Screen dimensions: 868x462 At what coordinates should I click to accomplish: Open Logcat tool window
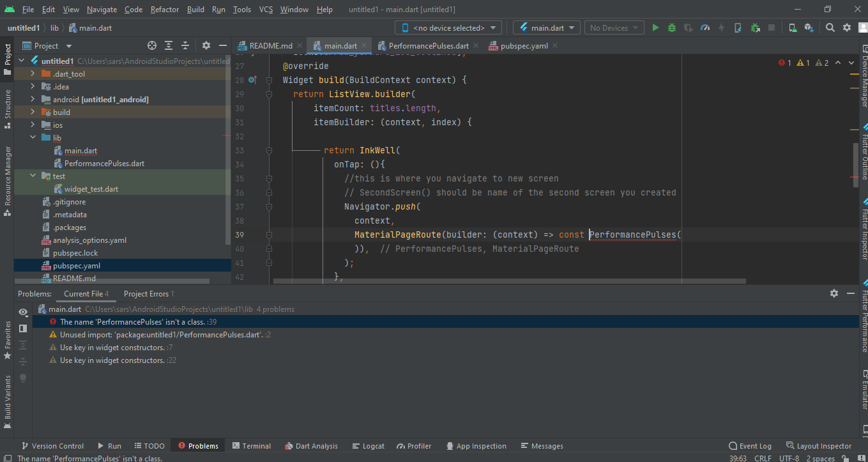[368, 446]
